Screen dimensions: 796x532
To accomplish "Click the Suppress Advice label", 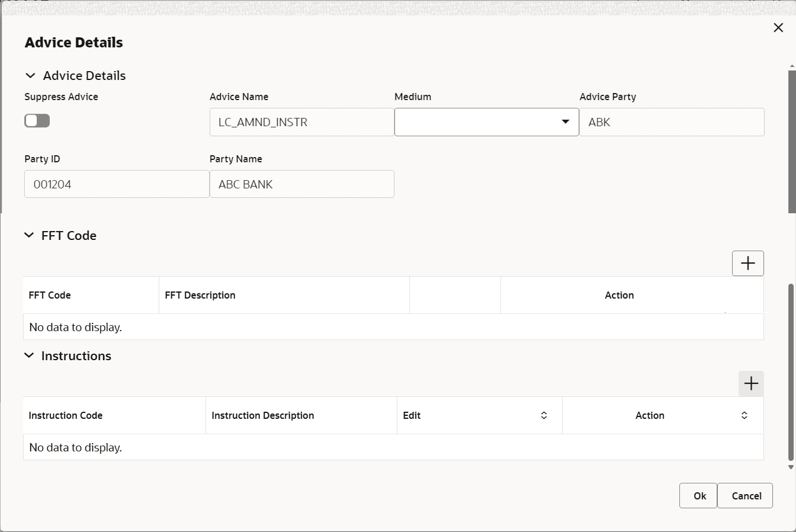I will click(x=62, y=97).
